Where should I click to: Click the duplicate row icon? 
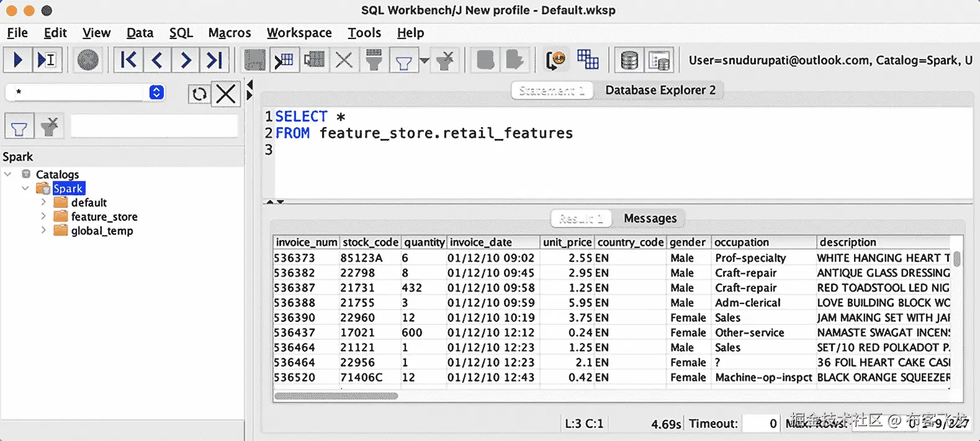[315, 60]
